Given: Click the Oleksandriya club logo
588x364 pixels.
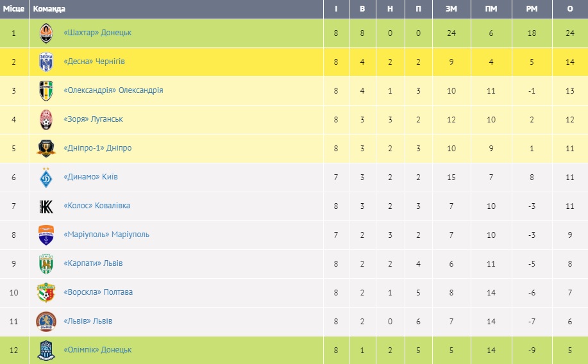Looking at the screenshot, I should [x=46, y=90].
